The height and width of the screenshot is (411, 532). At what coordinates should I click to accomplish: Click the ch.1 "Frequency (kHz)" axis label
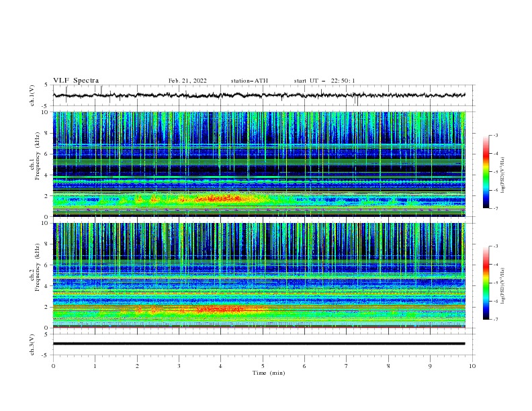coord(38,156)
